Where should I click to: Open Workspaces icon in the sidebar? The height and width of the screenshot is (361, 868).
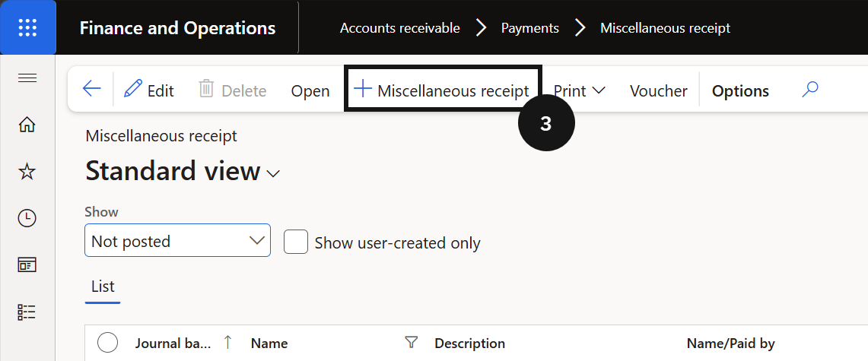27,264
